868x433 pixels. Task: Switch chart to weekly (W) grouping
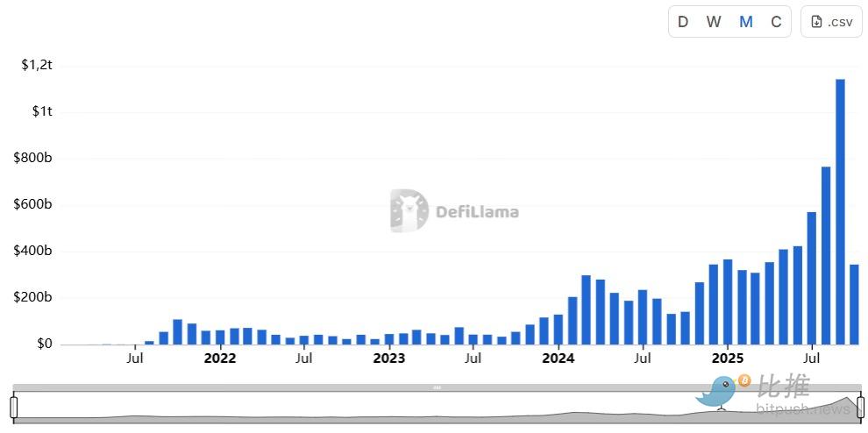point(714,22)
